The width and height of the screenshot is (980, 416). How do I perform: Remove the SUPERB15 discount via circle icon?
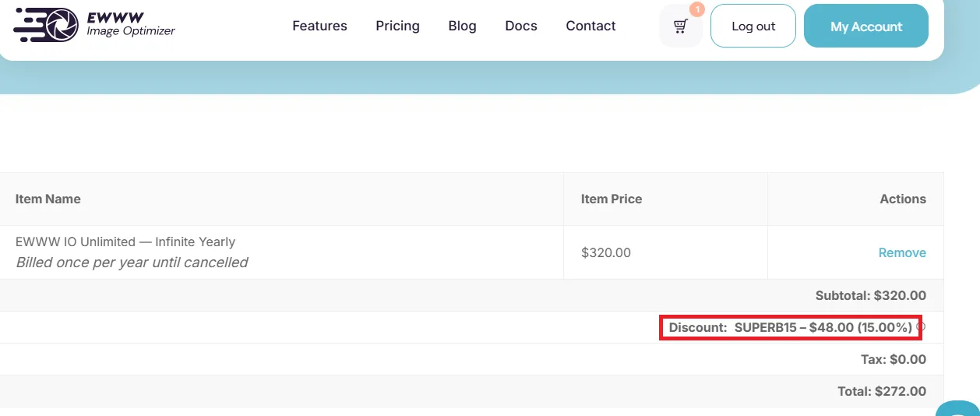point(921,327)
